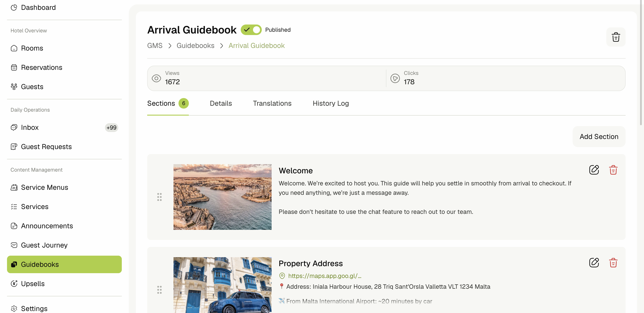Open the Translations tab

[x=272, y=103]
